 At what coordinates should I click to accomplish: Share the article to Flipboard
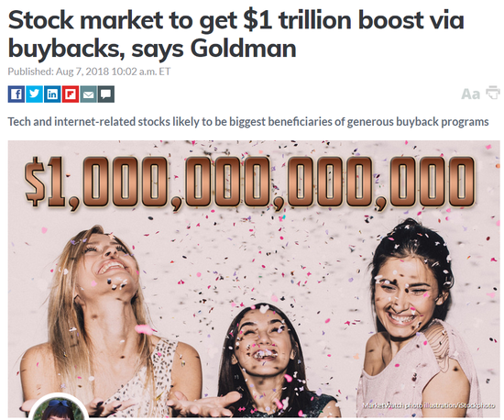tap(70, 94)
